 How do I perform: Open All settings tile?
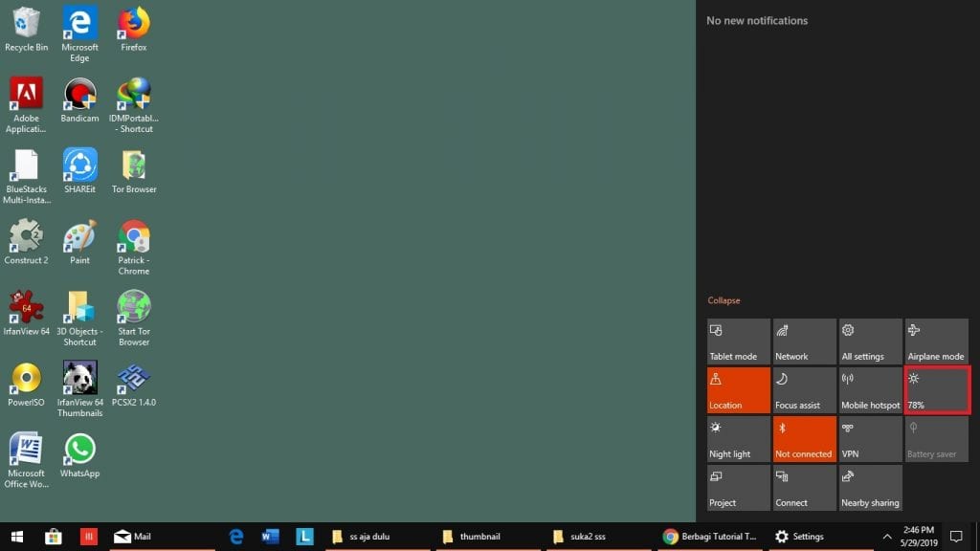point(871,342)
